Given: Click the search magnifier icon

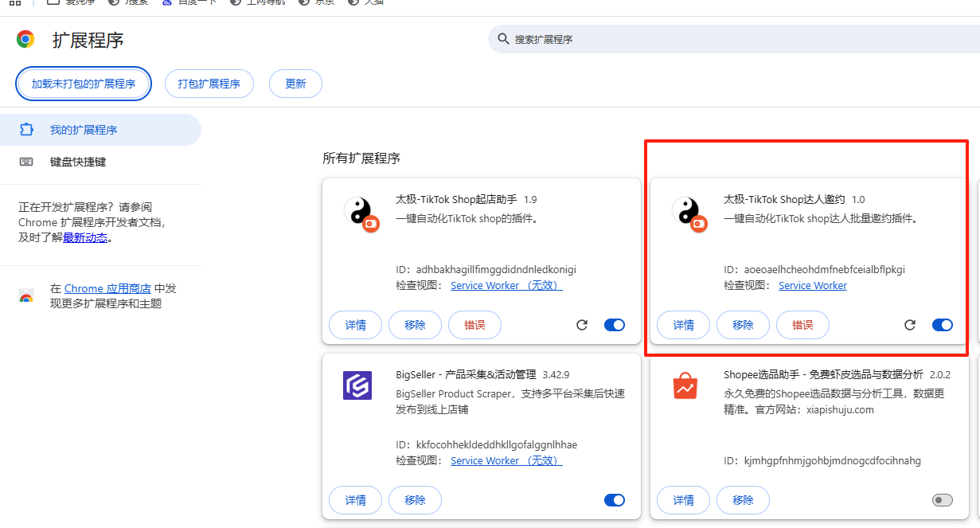Looking at the screenshot, I should [503, 39].
